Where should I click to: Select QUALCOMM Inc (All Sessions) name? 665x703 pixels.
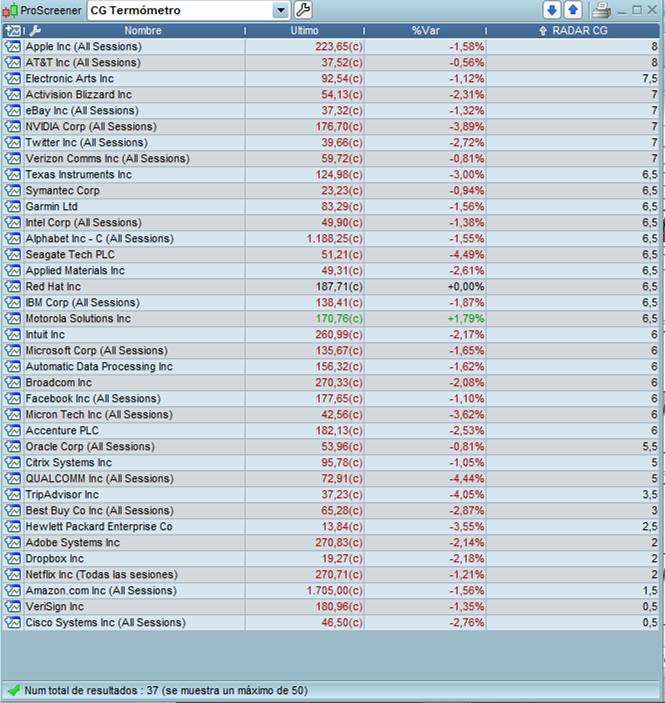pos(99,478)
